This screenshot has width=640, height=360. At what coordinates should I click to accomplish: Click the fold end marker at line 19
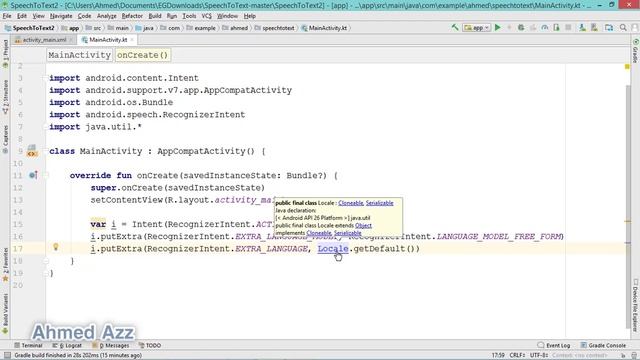click(x=46, y=273)
